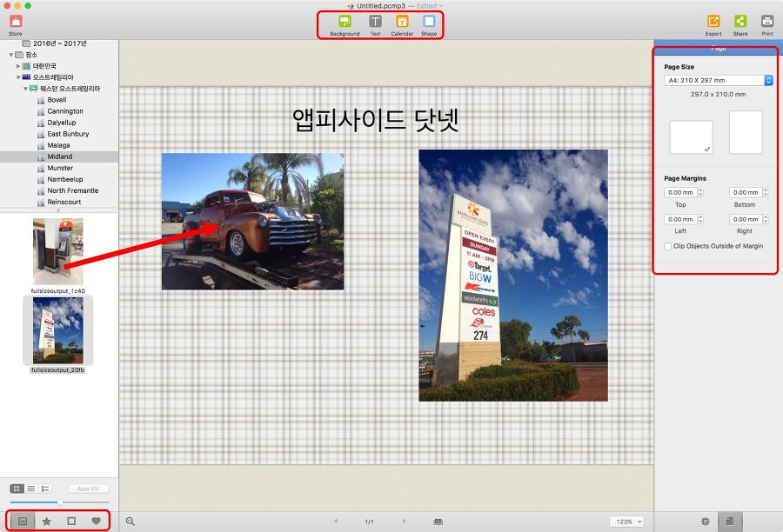This screenshot has width=783, height=532.
Task: Click the Bovell place icon
Action: point(41,100)
